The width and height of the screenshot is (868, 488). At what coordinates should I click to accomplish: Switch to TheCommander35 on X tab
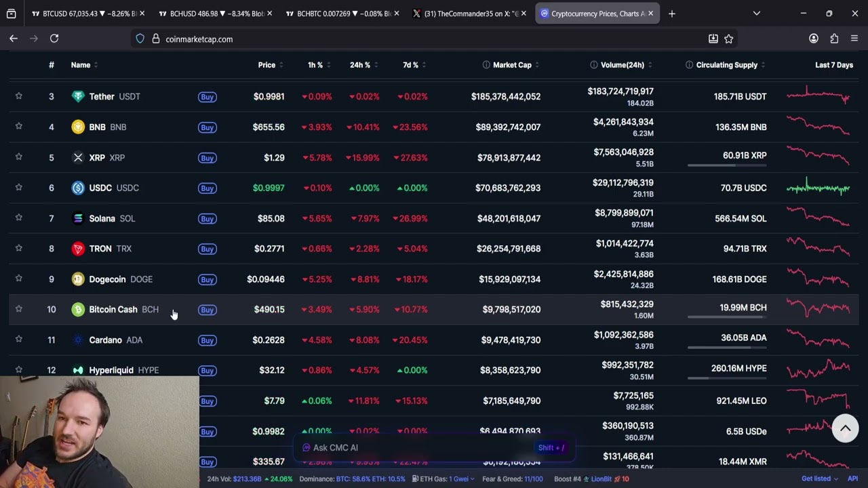pyautogui.click(x=468, y=14)
